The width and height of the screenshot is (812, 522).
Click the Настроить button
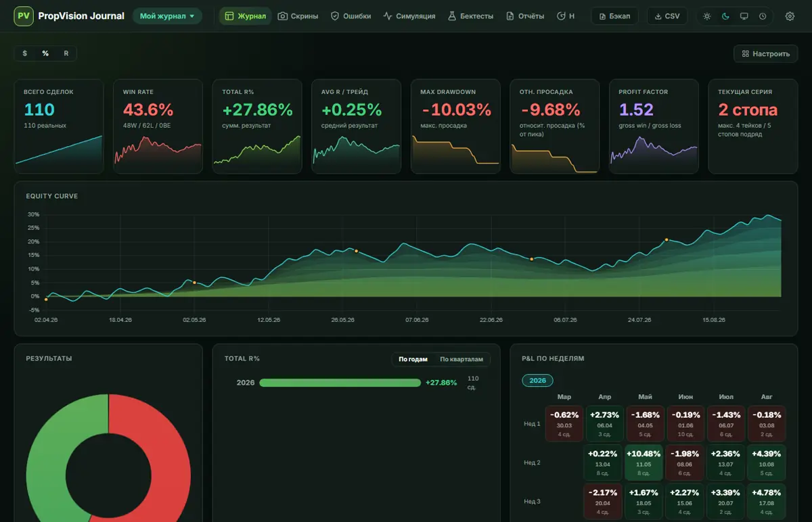tap(766, 53)
